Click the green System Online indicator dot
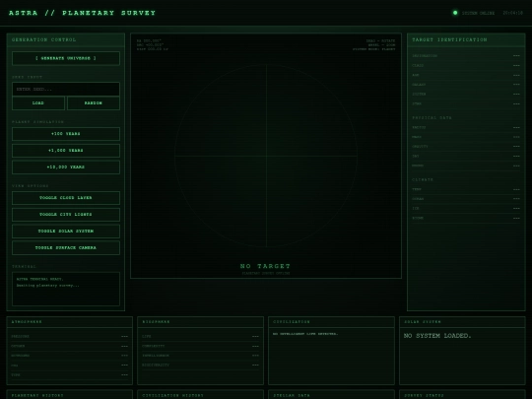The height and width of the screenshot is (399, 532). coord(455,13)
